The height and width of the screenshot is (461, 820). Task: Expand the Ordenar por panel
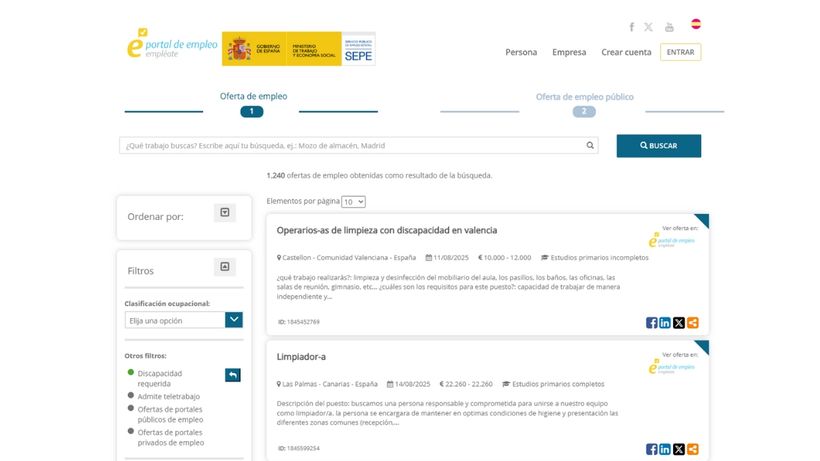[x=225, y=212]
